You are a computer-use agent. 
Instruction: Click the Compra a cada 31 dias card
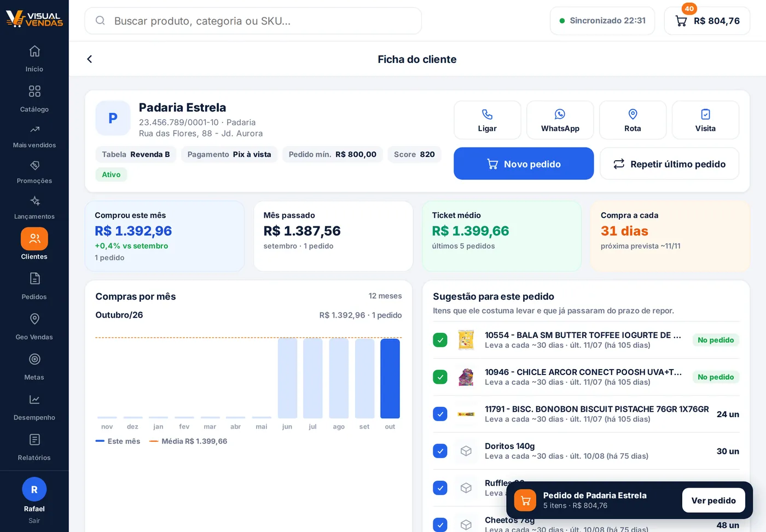pos(670,236)
